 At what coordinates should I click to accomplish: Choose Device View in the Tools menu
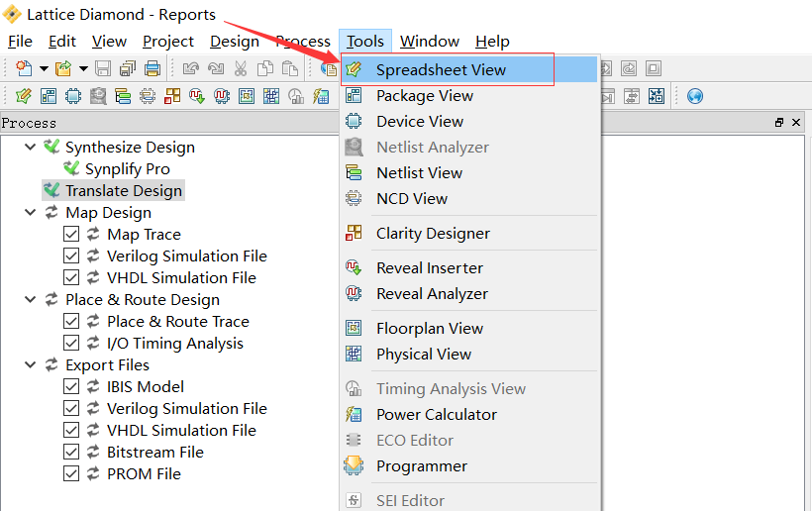click(x=469, y=121)
